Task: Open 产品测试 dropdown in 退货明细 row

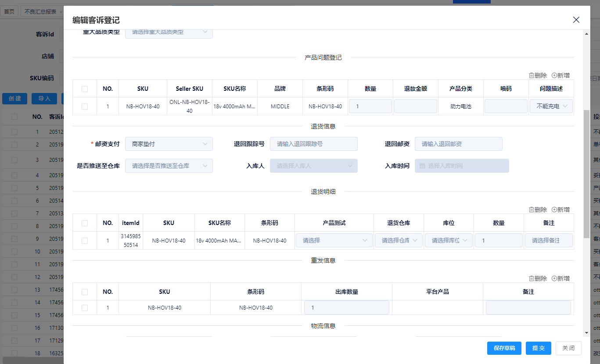Action: coord(334,240)
